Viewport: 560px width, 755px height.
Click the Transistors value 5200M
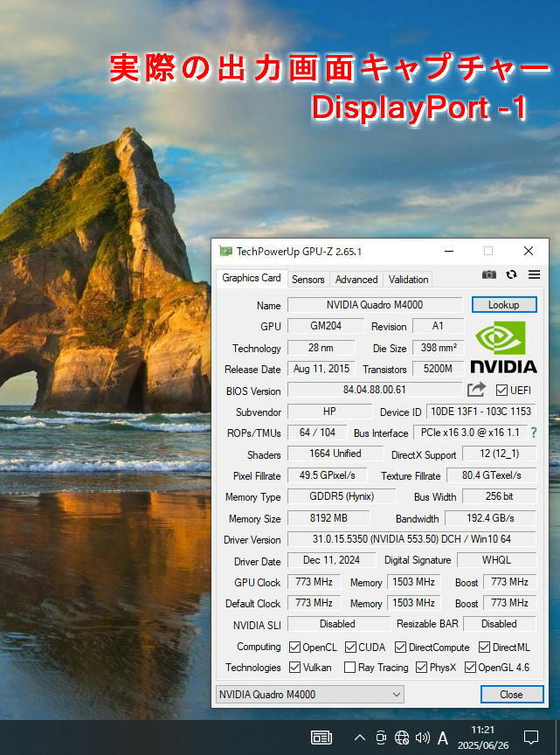[439, 369]
